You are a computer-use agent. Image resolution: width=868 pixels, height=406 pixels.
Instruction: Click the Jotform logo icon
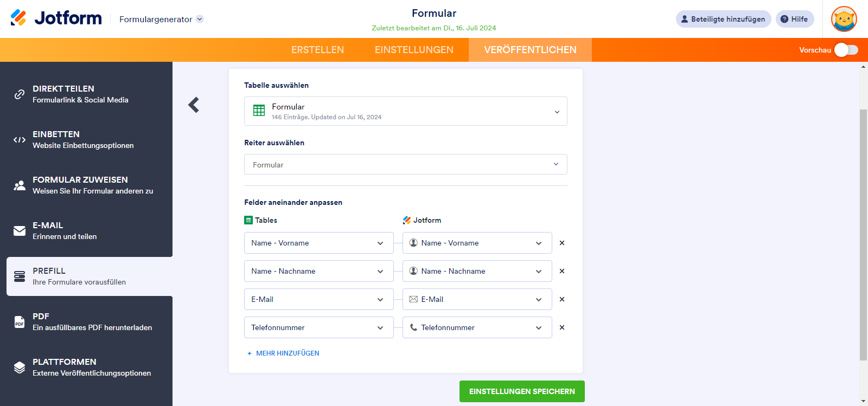[x=18, y=18]
